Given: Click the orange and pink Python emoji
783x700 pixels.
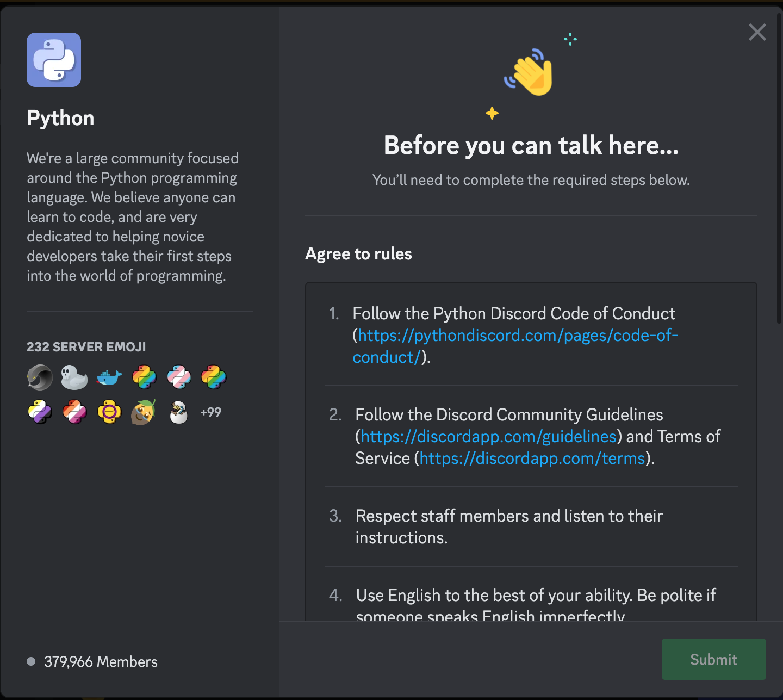Looking at the screenshot, I should coord(74,412).
